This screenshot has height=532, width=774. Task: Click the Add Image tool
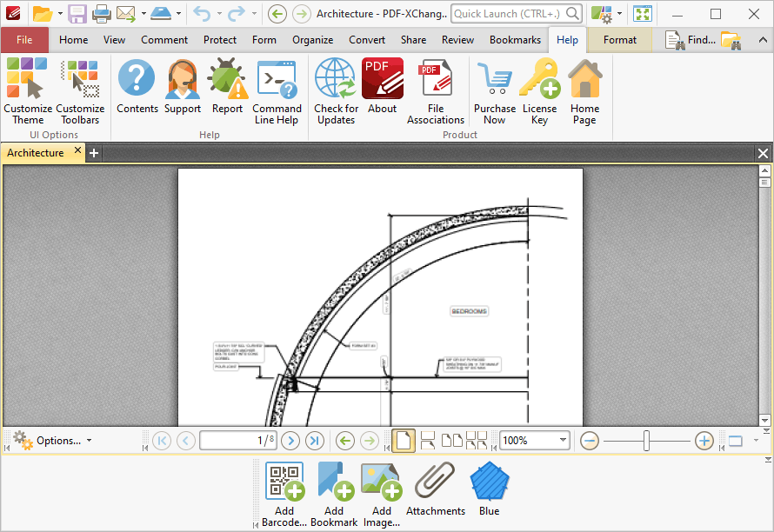(x=382, y=495)
